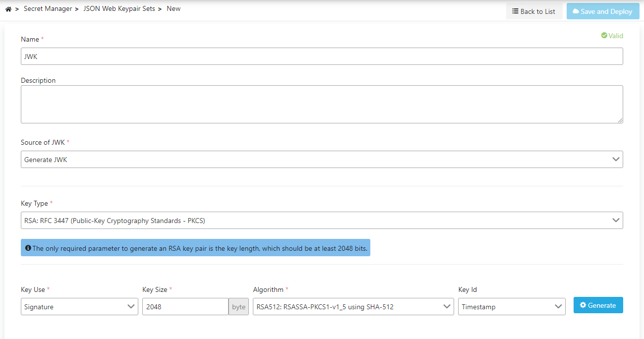Click the cloud icon on Save and Deploy

coord(576,11)
